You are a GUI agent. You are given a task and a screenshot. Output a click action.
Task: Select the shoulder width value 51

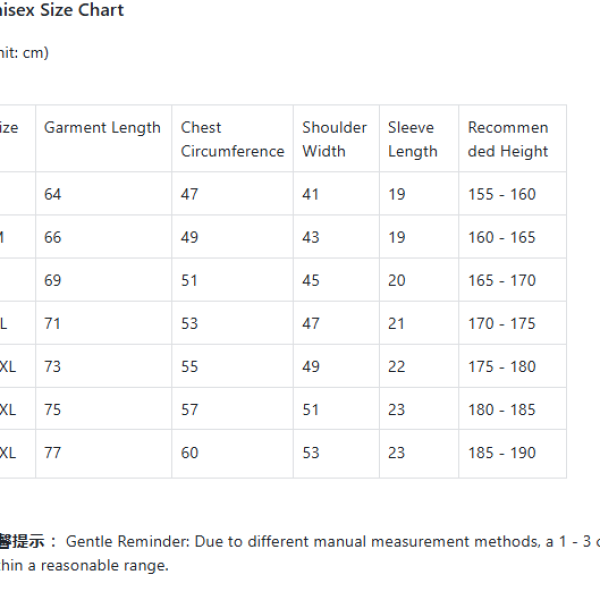click(311, 410)
